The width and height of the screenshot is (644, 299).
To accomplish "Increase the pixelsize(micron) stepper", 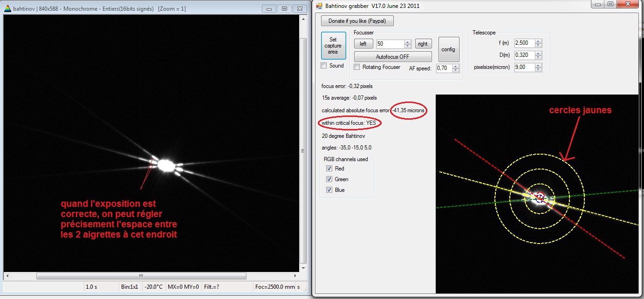I will click(538, 65).
